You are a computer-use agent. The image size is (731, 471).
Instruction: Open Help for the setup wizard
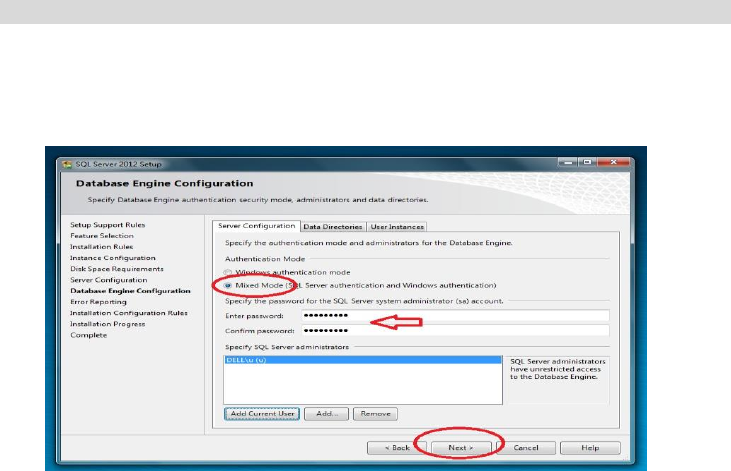click(590, 448)
